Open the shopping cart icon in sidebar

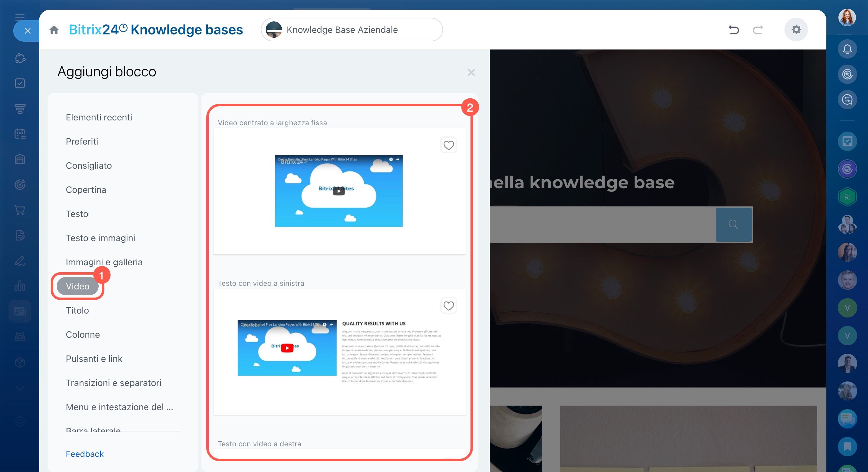pos(20,210)
